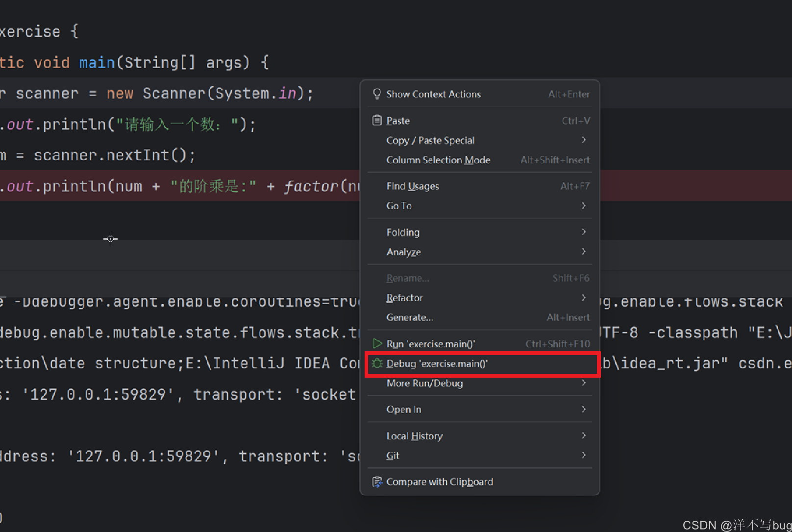The image size is (792, 532).
Task: Click the Ctrl+Shift+F10 shortcut text
Action: pyautogui.click(x=558, y=344)
